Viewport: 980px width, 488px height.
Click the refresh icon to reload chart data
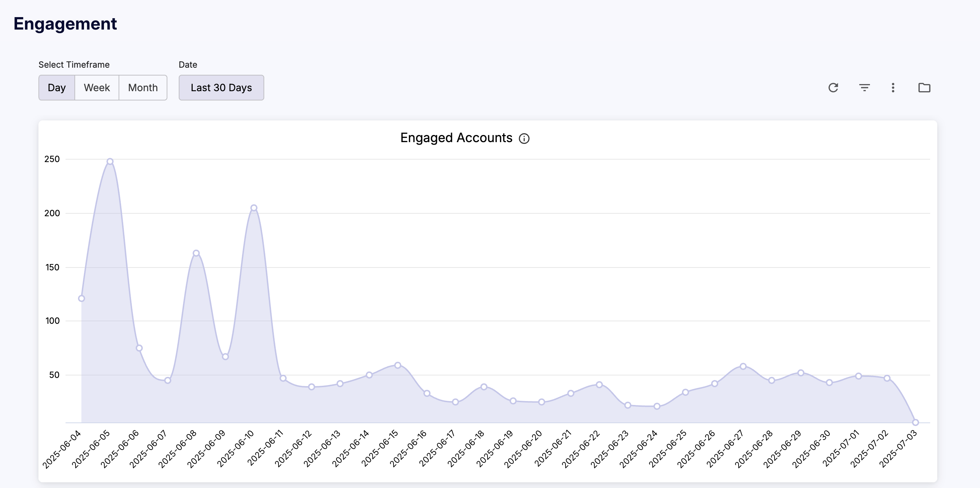coord(834,88)
